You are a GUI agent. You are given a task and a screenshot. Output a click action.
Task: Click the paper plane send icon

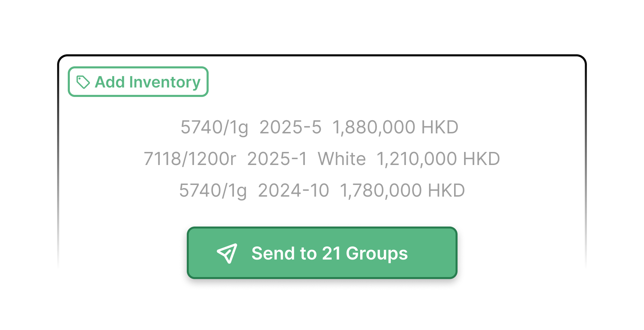pos(227,253)
